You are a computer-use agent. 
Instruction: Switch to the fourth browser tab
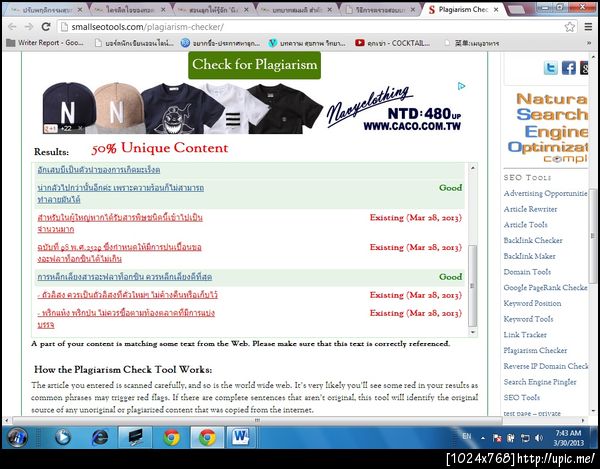297,10
